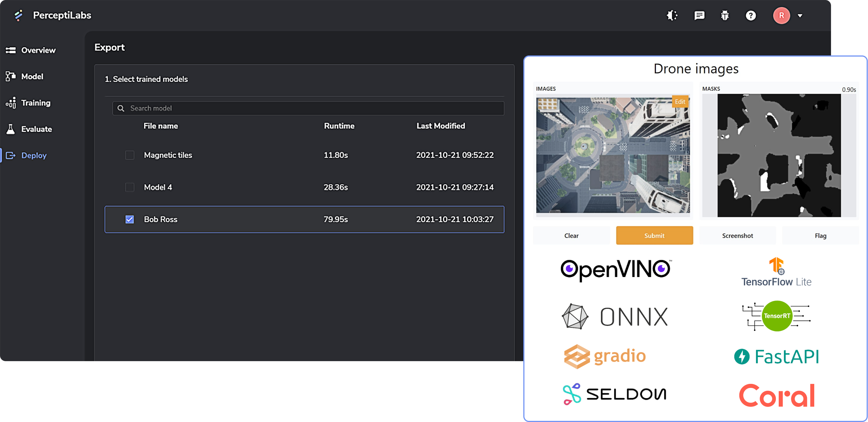Click the Flag button
The height and width of the screenshot is (422, 868).
click(820, 235)
